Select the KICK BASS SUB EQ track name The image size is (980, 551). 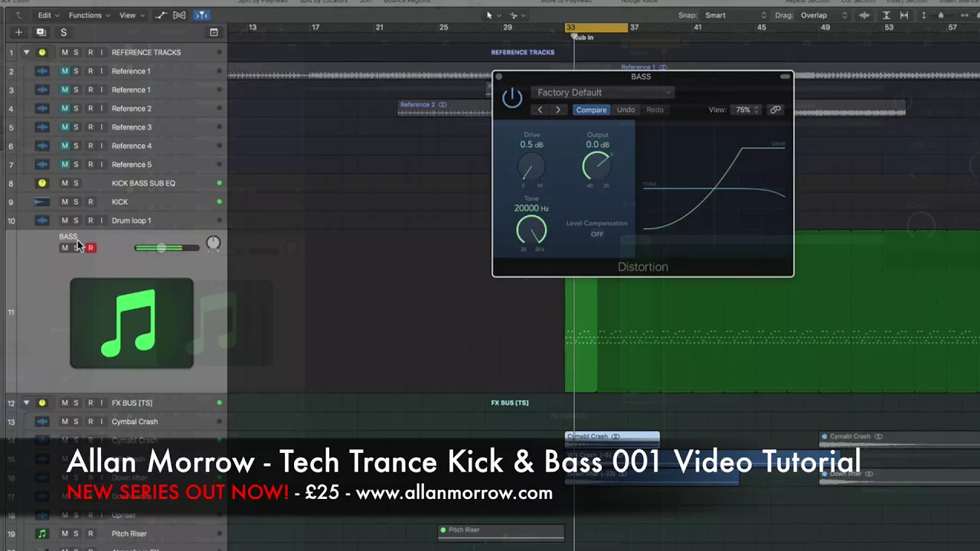click(x=143, y=184)
